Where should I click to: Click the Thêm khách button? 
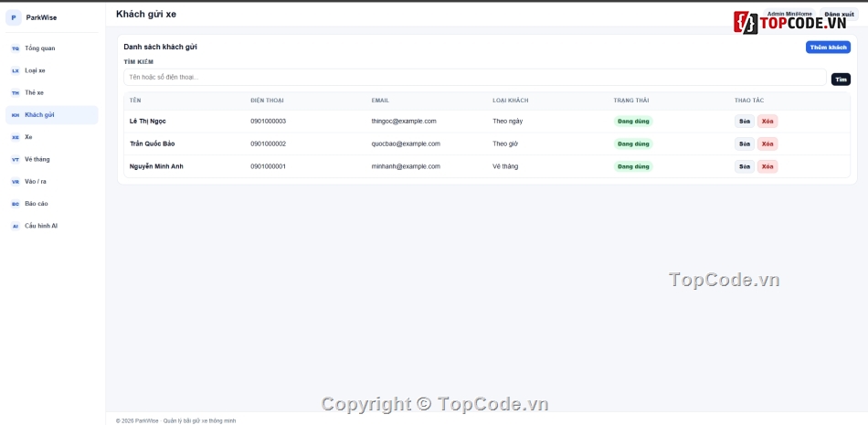point(828,48)
